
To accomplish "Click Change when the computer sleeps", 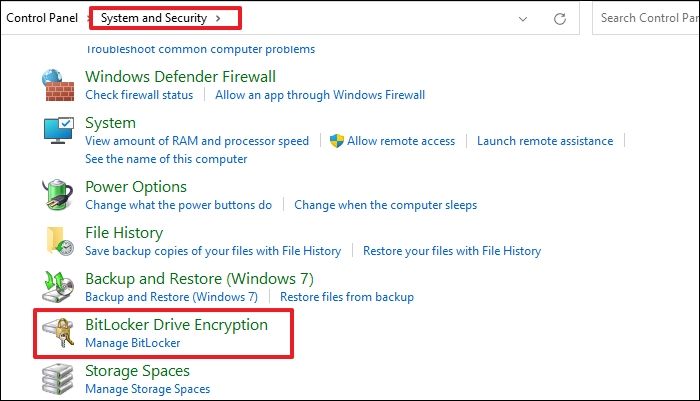I will 385,205.
